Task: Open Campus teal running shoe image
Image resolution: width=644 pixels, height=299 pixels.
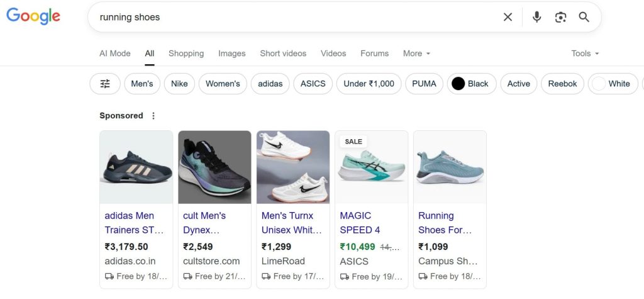Action: click(x=450, y=167)
